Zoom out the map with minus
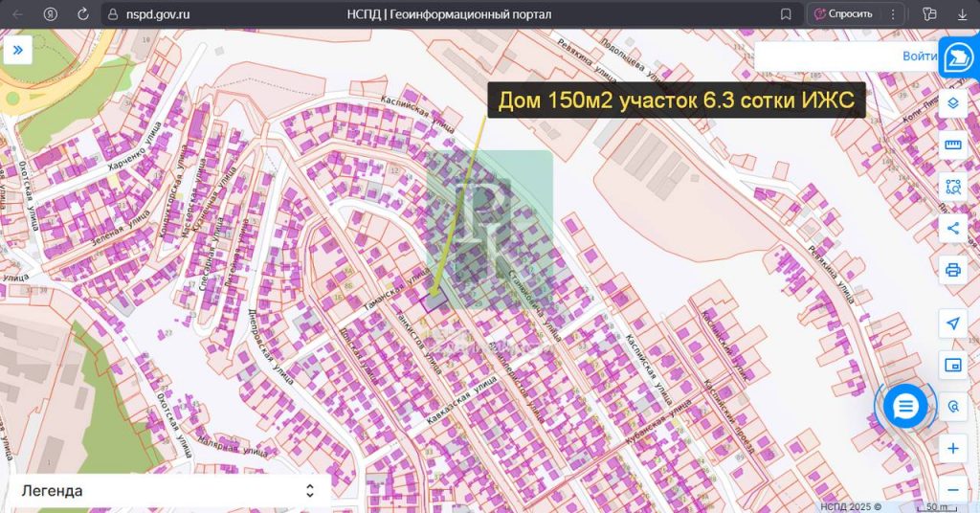980x513 pixels. (x=952, y=487)
